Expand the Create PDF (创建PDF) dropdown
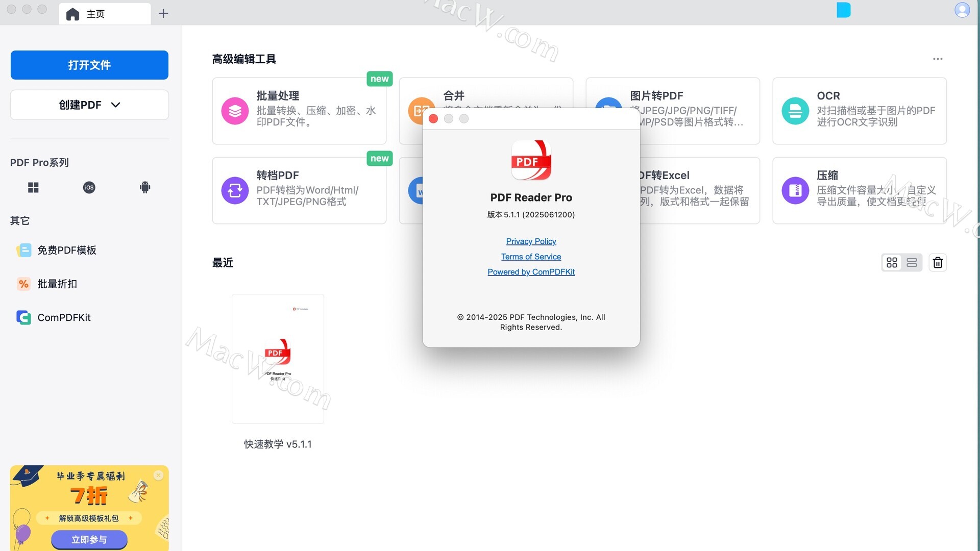The width and height of the screenshot is (980, 551). pyautogui.click(x=89, y=105)
